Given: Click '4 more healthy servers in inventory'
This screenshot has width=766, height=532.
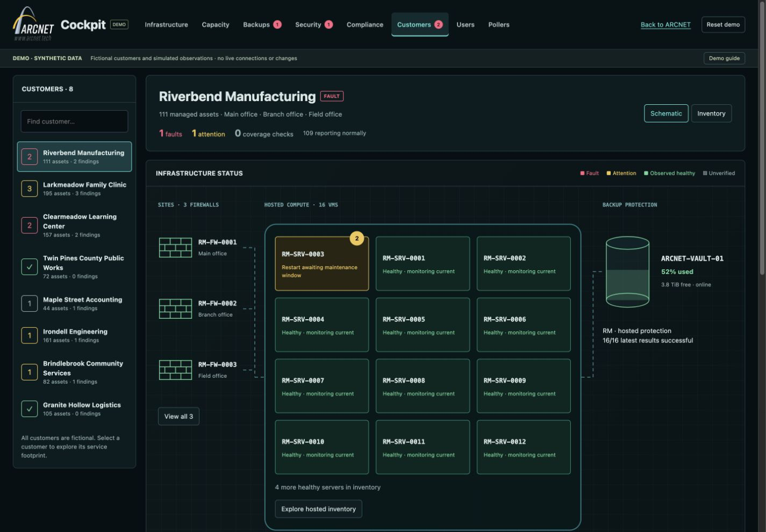Looking at the screenshot, I should pyautogui.click(x=328, y=487).
